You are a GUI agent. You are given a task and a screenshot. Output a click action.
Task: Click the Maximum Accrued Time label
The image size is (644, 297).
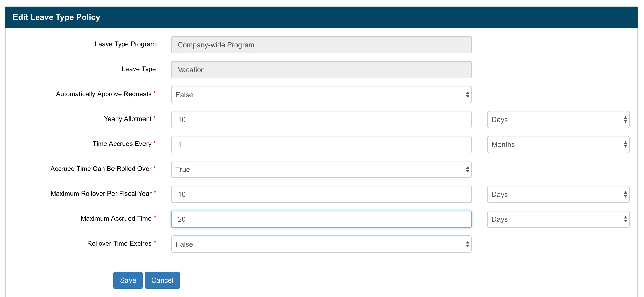pyautogui.click(x=116, y=218)
